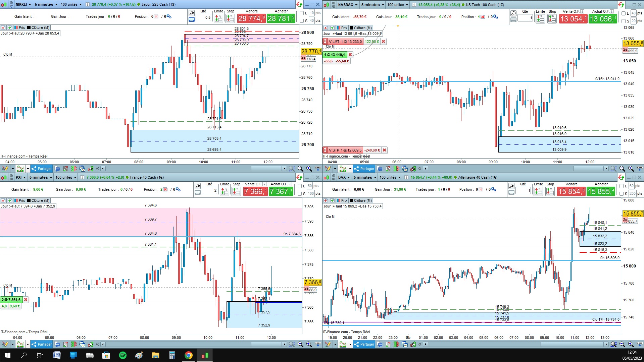Click the PXI Stop order icon
Screen dimensions: 644x362
236,191
